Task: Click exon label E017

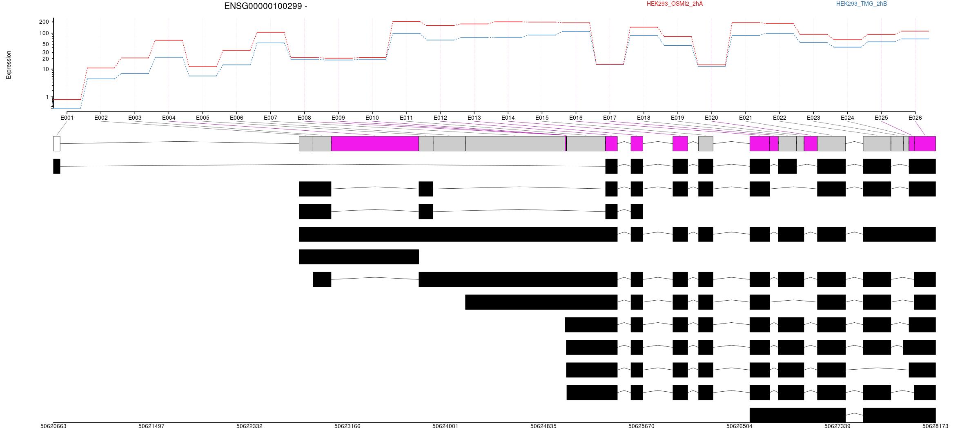Action: point(610,118)
